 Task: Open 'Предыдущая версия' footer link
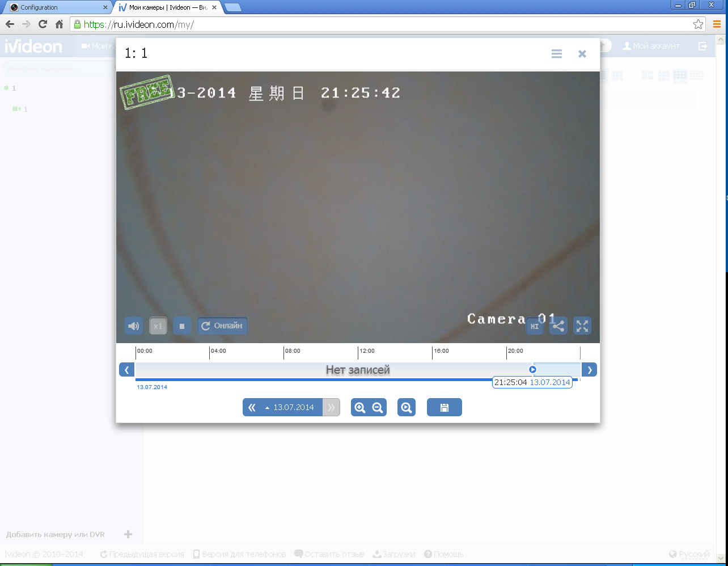(x=142, y=554)
